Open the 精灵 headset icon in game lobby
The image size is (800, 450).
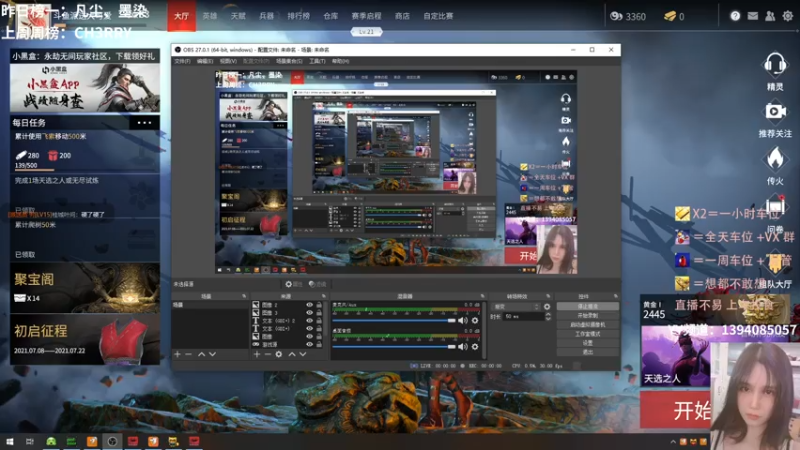point(774,65)
